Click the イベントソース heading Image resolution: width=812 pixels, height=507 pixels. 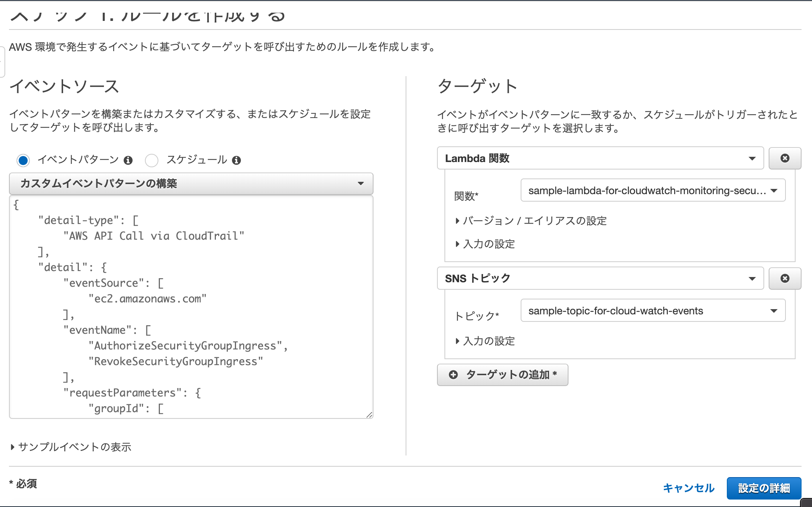point(64,86)
